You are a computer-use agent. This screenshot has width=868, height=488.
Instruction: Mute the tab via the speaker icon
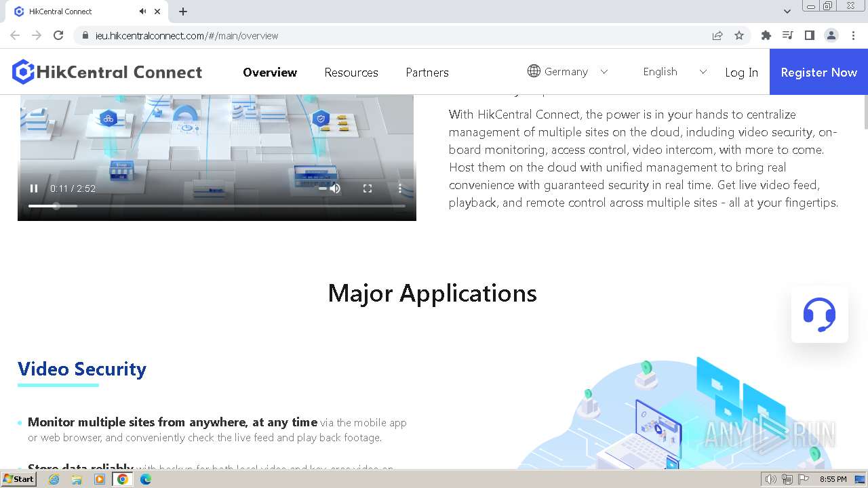coord(142,12)
